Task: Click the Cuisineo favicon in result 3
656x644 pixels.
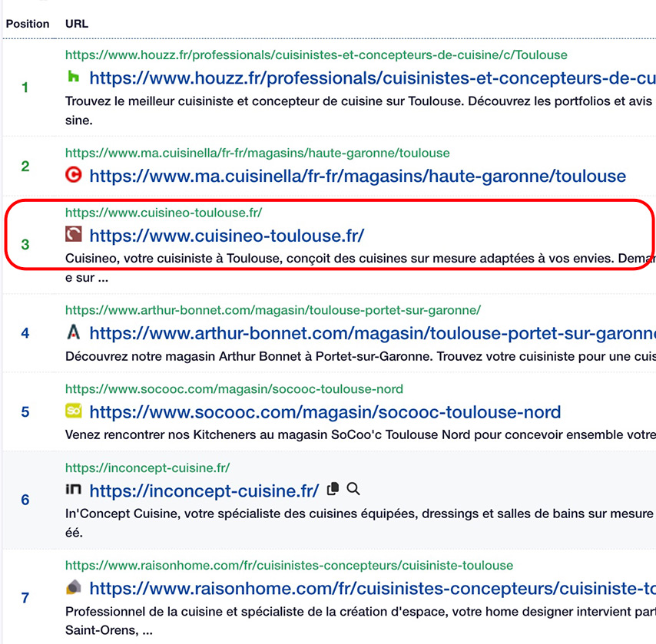Action: [73, 234]
